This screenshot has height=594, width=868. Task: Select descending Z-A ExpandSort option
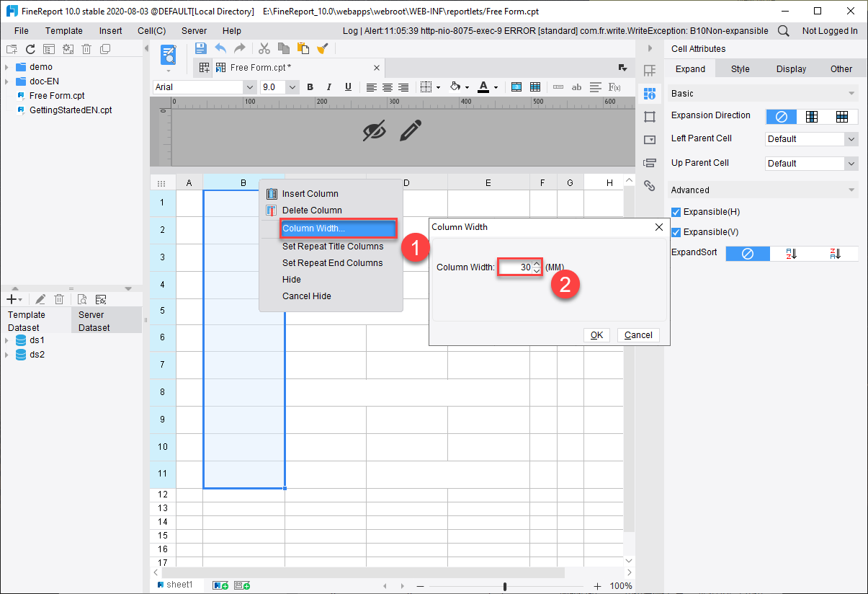[836, 254]
